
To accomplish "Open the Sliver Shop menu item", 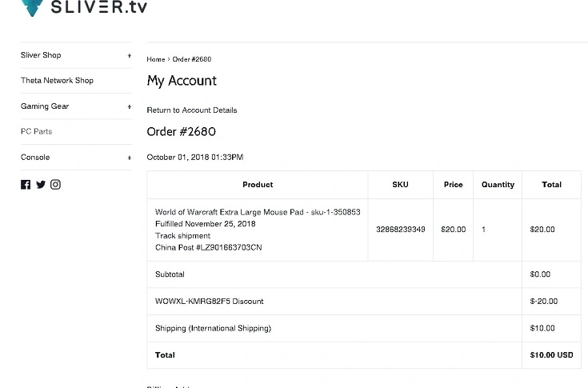I will point(41,55).
